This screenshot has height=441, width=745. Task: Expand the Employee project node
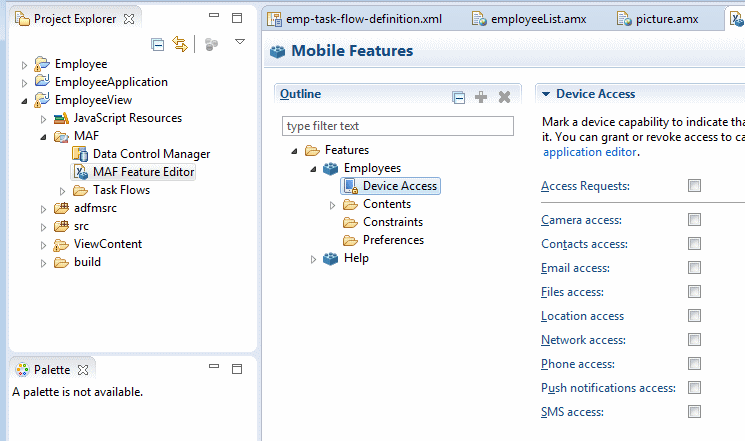24,65
